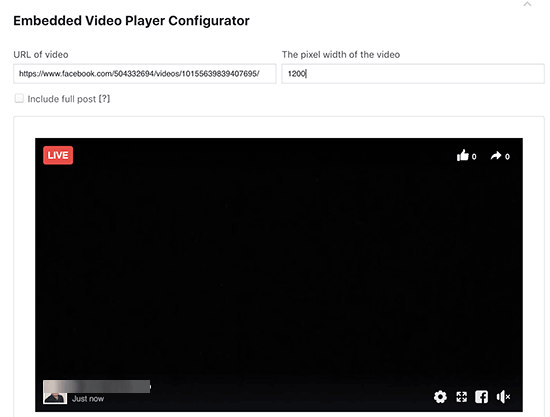This screenshot has width=550, height=417.
Task: Open video on Facebook via logo icon
Action: click(481, 397)
